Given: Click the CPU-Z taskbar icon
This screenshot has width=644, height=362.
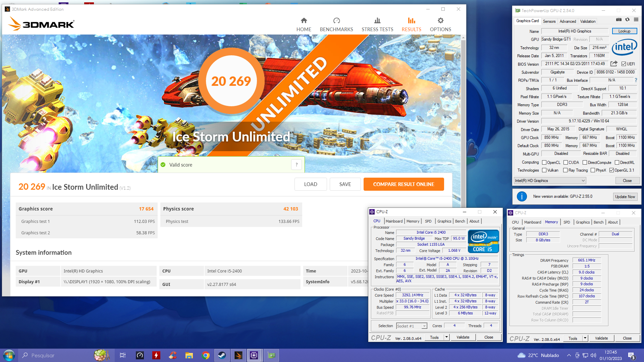Looking at the screenshot, I should [x=254, y=355].
